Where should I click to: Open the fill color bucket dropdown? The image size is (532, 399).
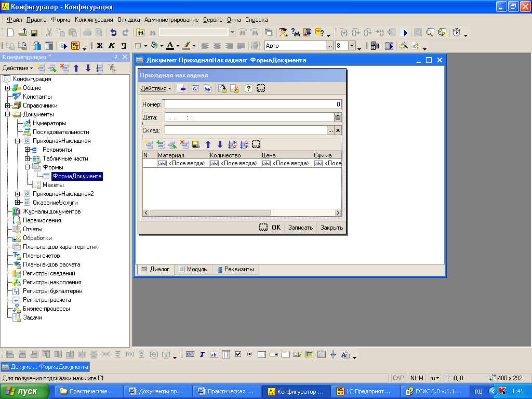(162, 46)
